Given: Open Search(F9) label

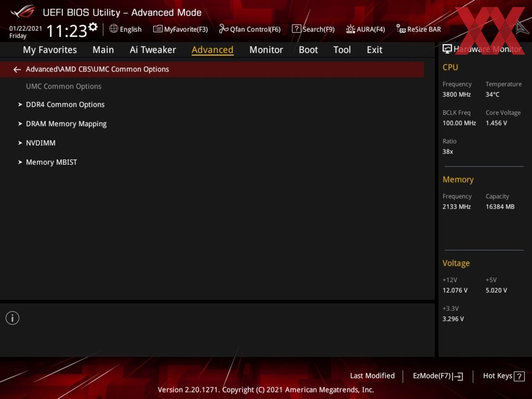Looking at the screenshot, I should pos(318,29).
